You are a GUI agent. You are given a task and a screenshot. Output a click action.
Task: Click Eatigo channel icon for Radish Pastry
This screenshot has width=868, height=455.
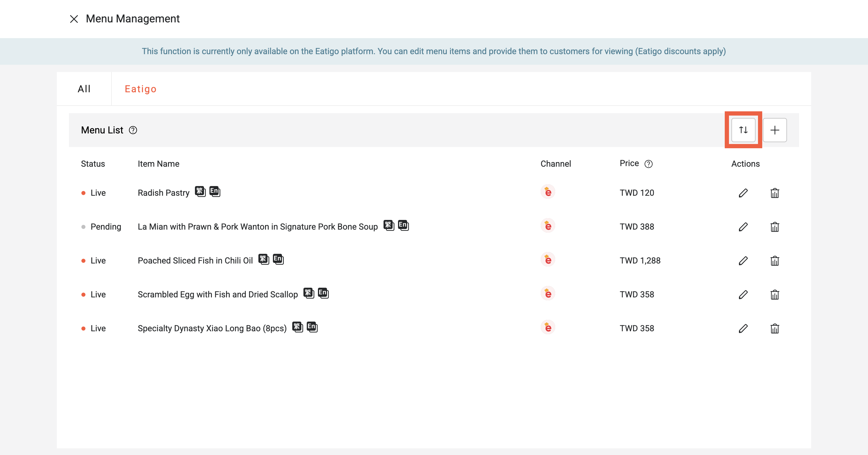click(x=548, y=192)
